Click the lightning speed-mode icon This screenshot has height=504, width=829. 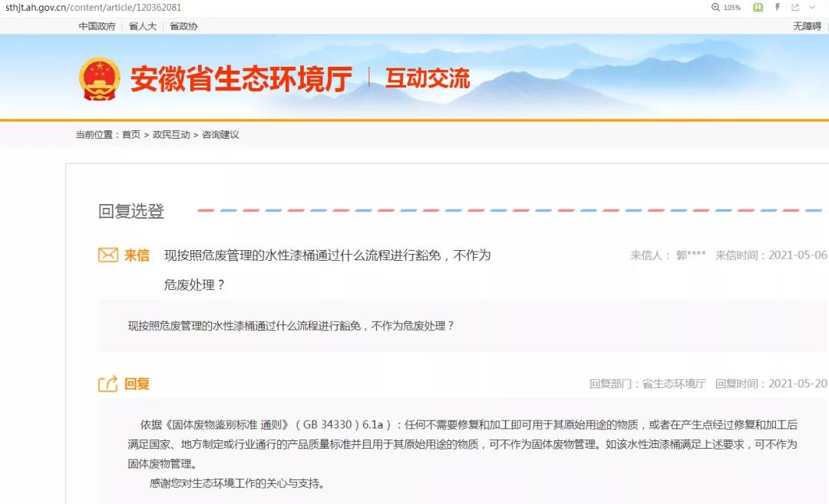coord(777,8)
